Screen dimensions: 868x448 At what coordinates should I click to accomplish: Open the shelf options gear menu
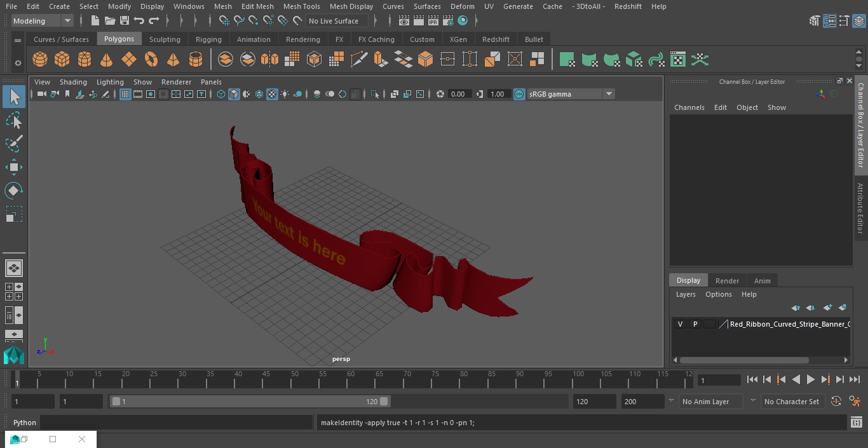18,62
